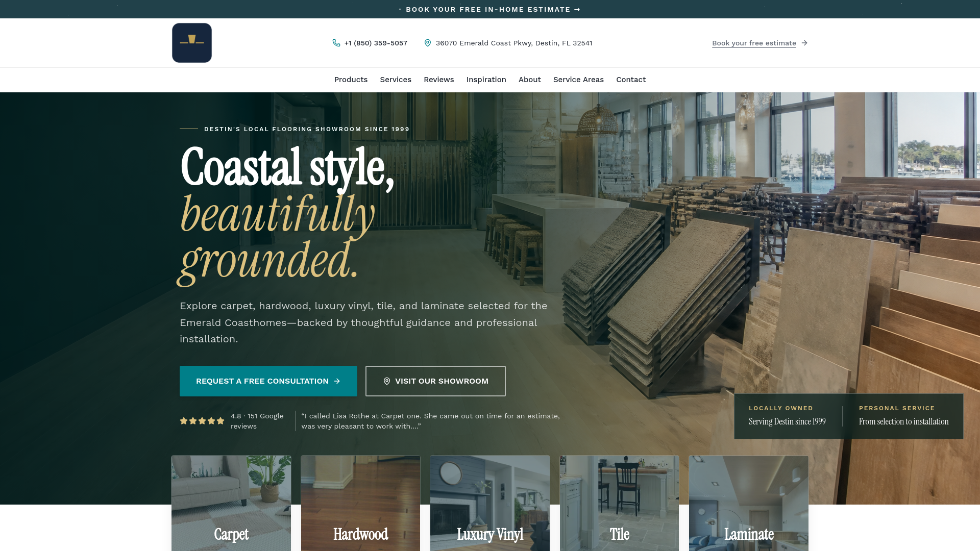This screenshot has width=980, height=551.
Task: Click the navy logo badge in header
Action: point(192,43)
